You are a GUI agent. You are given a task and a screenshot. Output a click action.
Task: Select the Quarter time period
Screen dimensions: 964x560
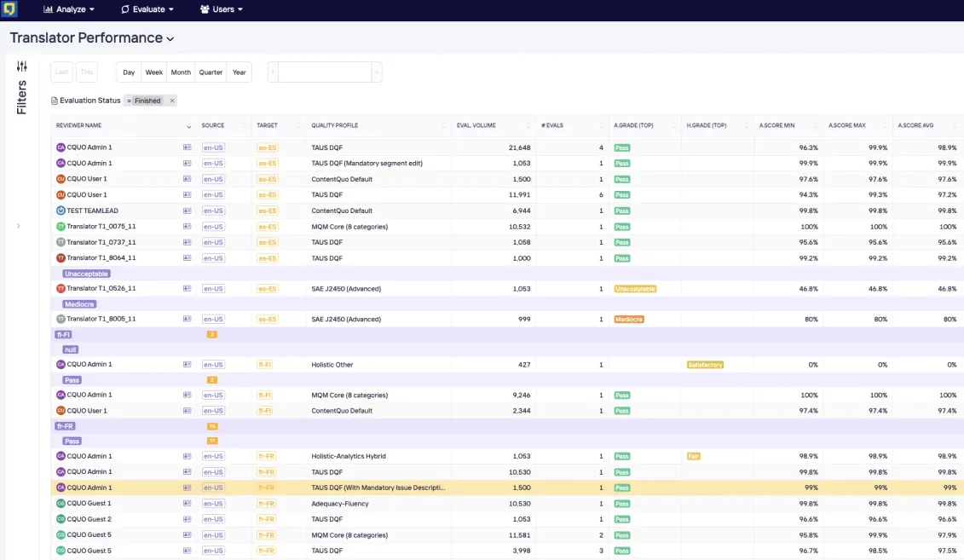(211, 72)
